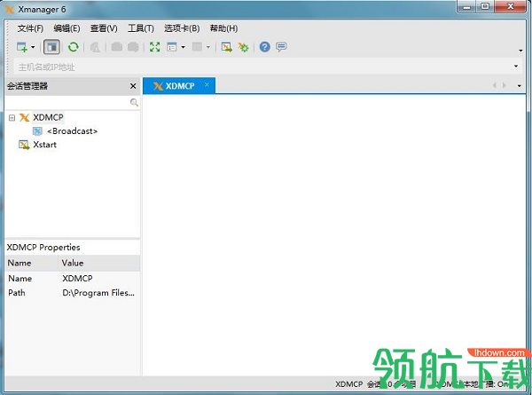Open the 编辑(E) menu
Viewport: 532px width, 395px height.
[x=66, y=28]
